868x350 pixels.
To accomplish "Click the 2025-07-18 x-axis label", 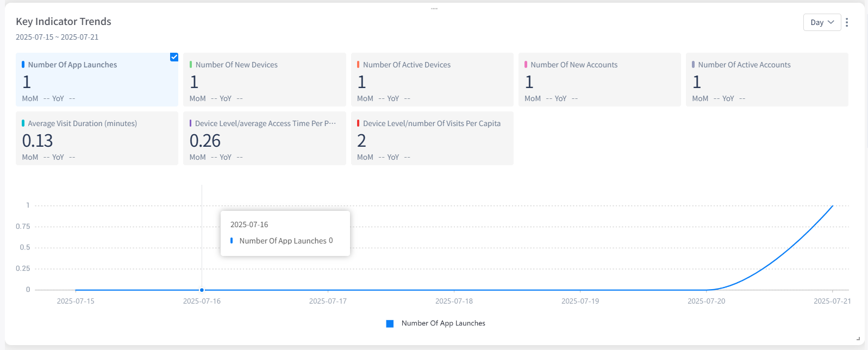I will (x=454, y=301).
